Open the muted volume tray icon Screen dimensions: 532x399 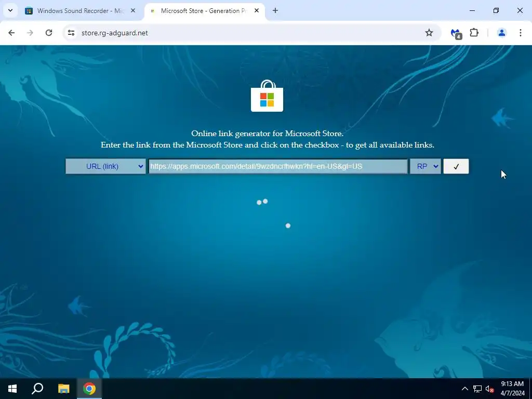coord(489,389)
